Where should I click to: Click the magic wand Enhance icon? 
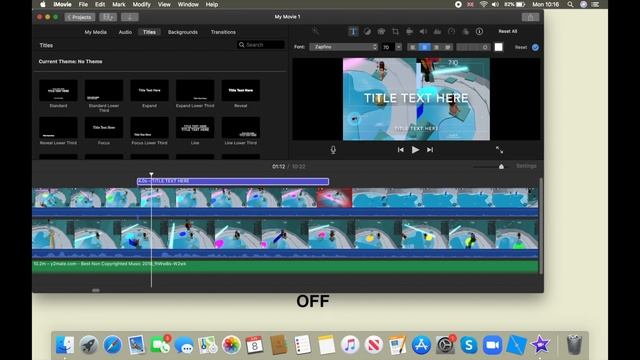pyautogui.click(x=316, y=31)
